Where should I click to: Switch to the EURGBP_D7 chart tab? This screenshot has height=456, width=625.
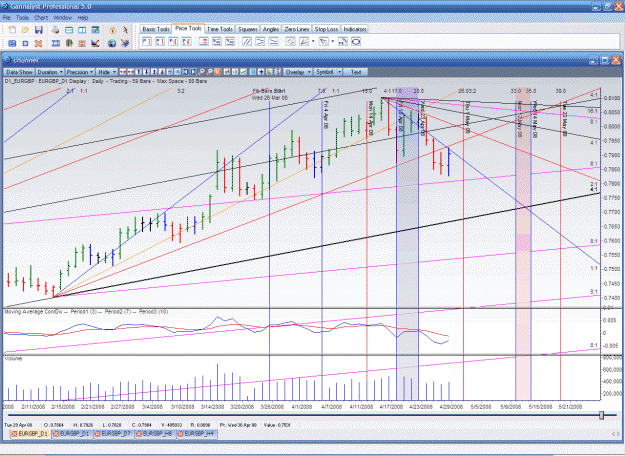tap(116, 434)
